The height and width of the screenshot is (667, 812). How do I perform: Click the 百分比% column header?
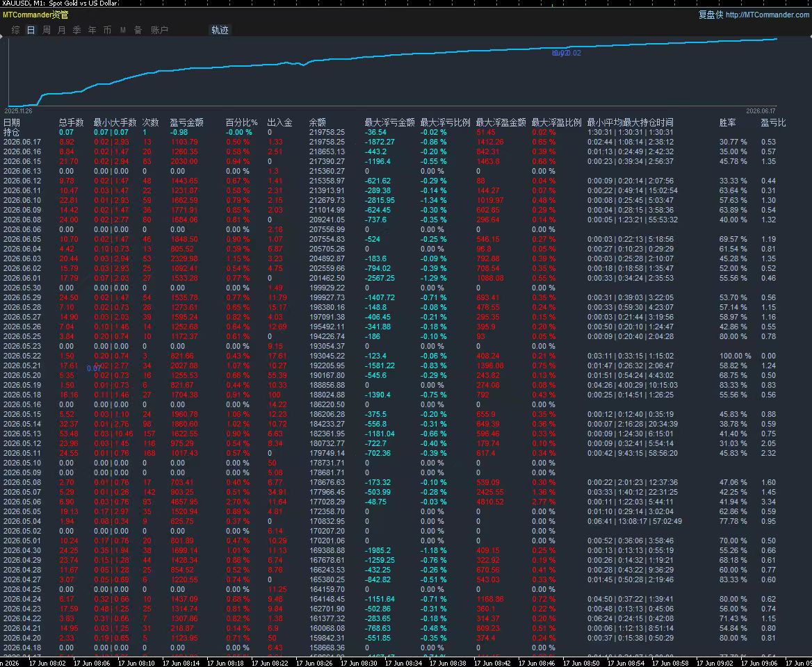pyautogui.click(x=241, y=123)
